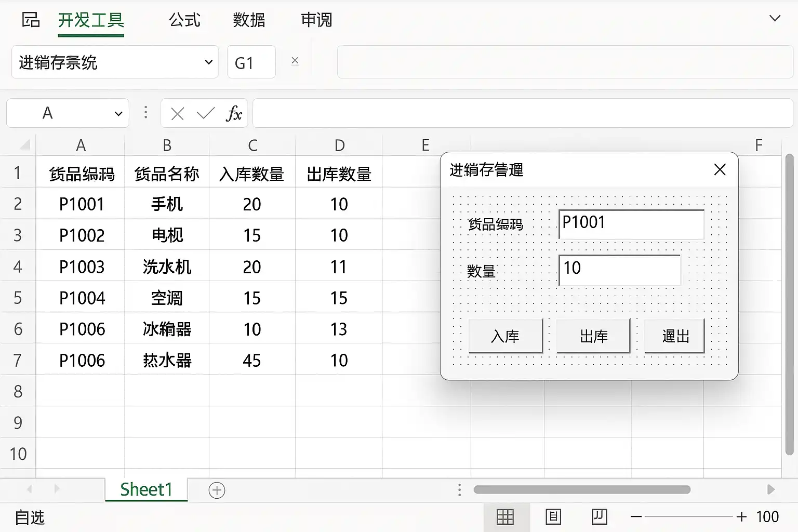Image resolution: width=798 pixels, height=532 pixels.
Task: Open the 进销存系统 dropdown
Action: 115,62
